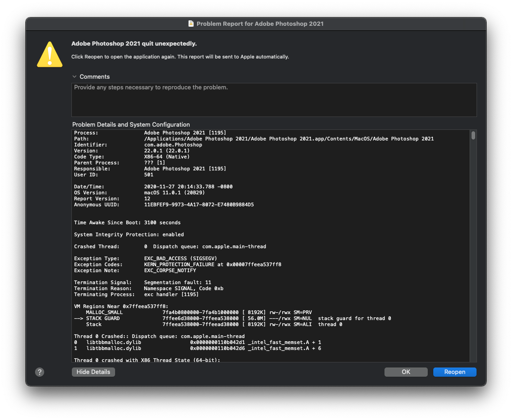Image resolution: width=512 pixels, height=420 pixels.
Task: Hide the problem report details
Action: [93, 372]
